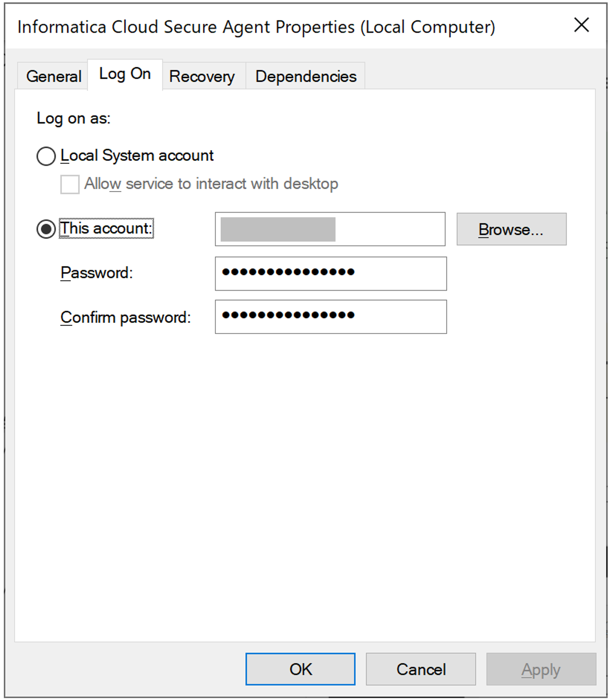Screen dimensions: 611x700
Task: Open the Recovery tab
Action: [203, 76]
